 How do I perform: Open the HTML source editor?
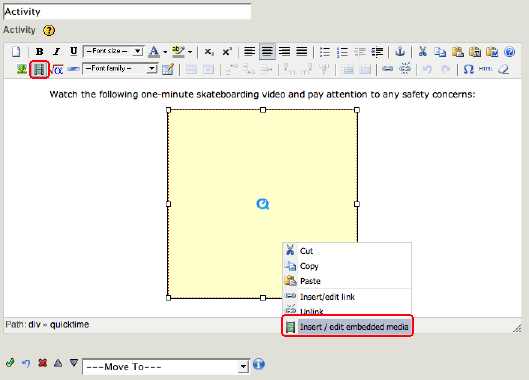(x=485, y=69)
